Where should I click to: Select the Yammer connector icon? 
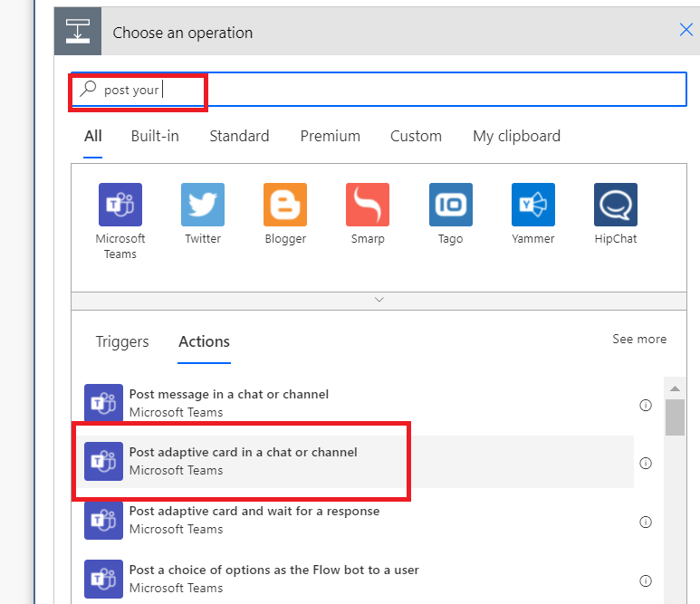(x=533, y=205)
